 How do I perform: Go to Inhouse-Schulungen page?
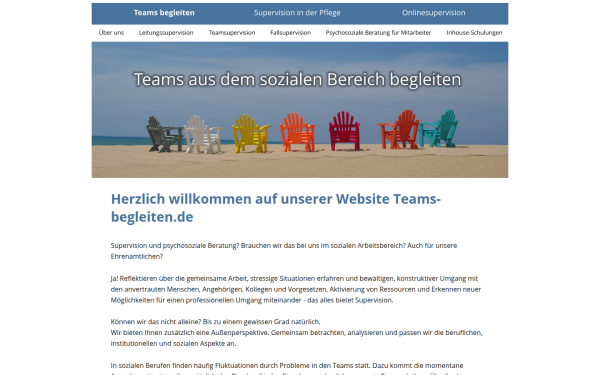474,33
